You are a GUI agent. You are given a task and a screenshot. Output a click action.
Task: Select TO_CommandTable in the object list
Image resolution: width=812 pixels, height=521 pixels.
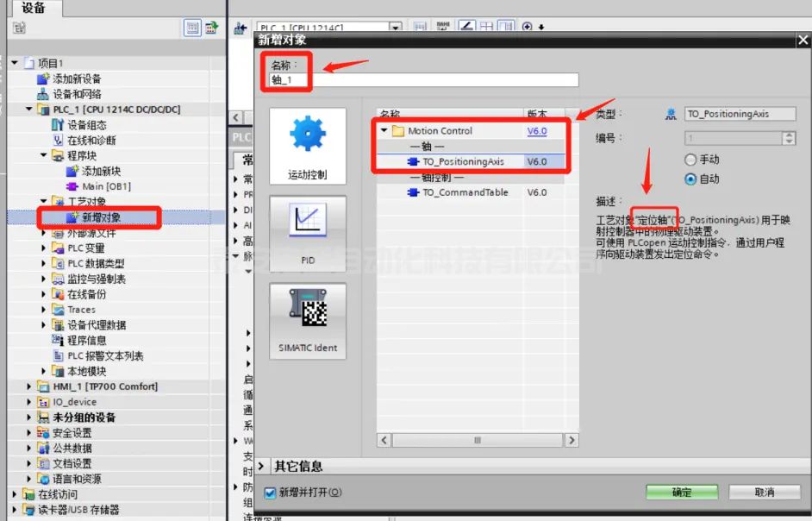[x=465, y=192]
